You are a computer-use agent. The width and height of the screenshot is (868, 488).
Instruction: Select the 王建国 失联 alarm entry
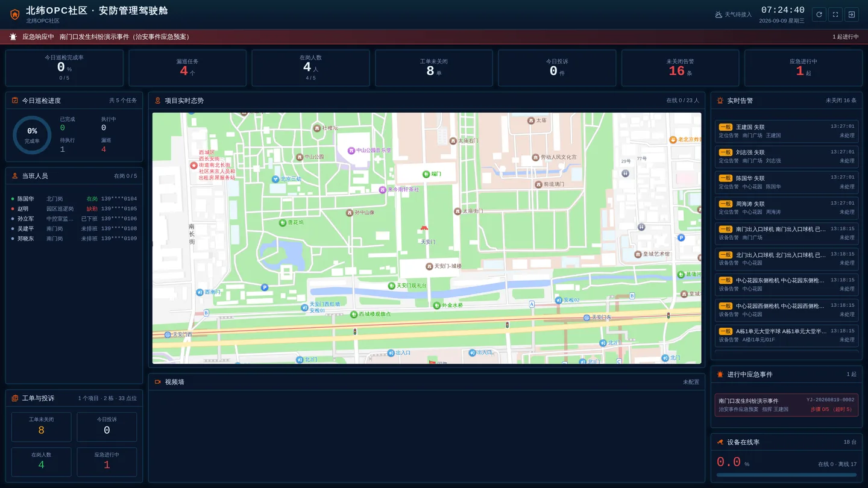(x=787, y=131)
